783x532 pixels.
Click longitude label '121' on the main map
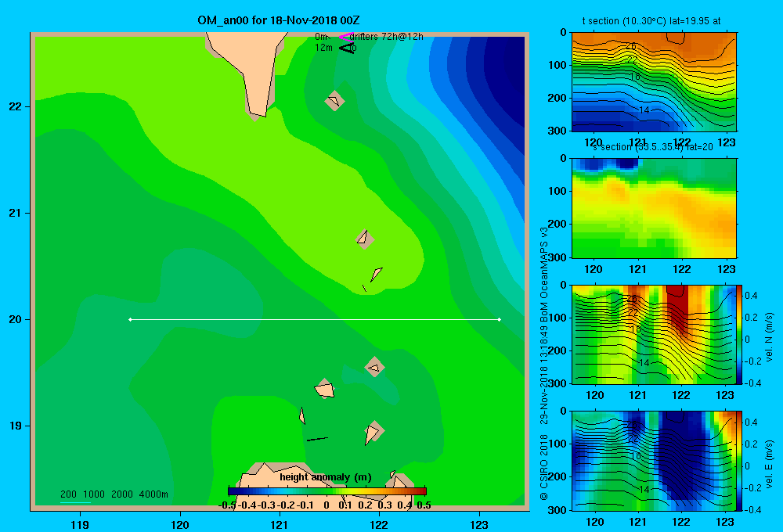click(x=280, y=524)
